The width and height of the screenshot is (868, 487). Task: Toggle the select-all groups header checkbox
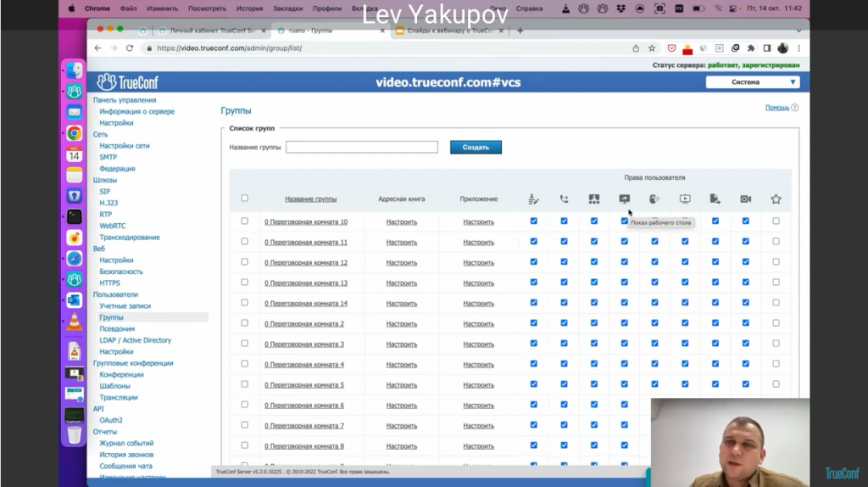coord(245,199)
